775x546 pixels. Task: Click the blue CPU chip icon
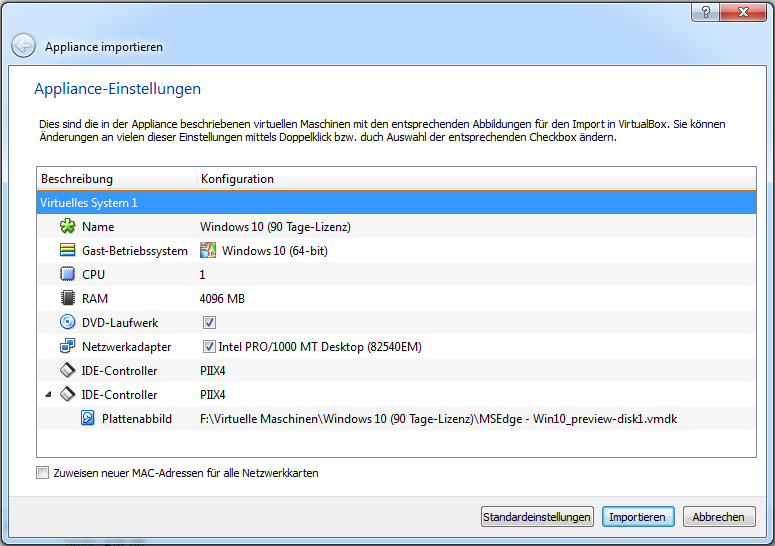(67, 274)
